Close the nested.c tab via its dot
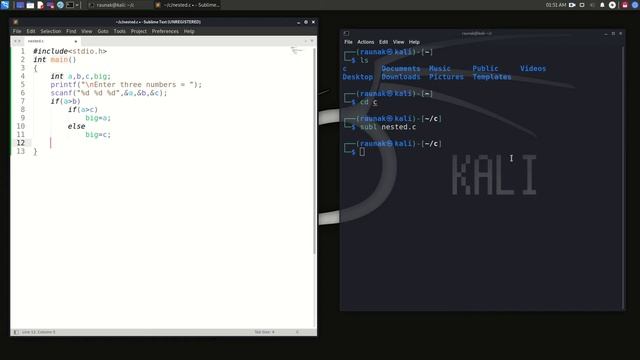Viewport: 640px width, 360px height. pos(76,41)
